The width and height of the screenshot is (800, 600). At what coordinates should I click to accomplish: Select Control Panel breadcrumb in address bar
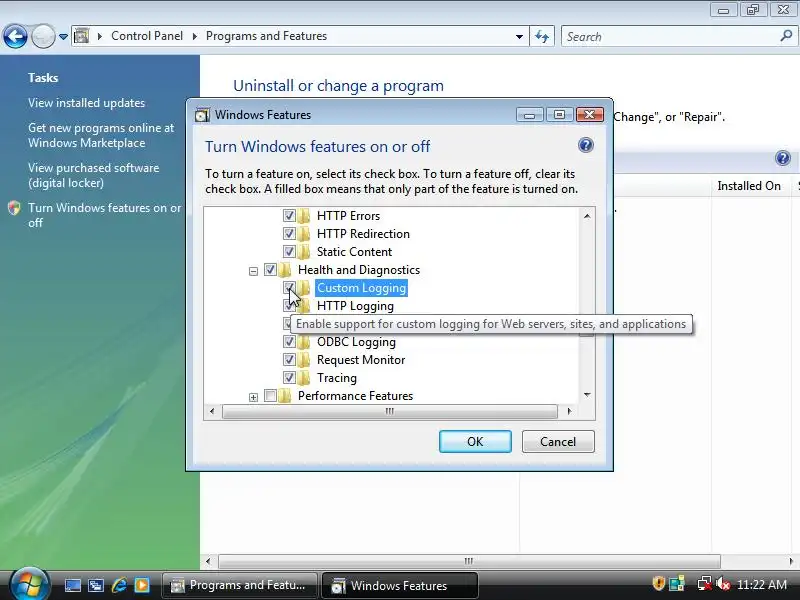(147, 36)
